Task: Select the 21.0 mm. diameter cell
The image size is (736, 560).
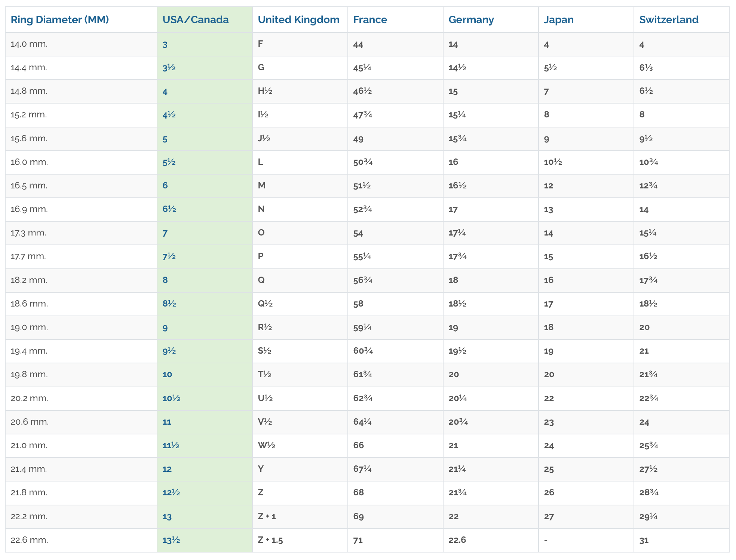Action: [x=81, y=446]
